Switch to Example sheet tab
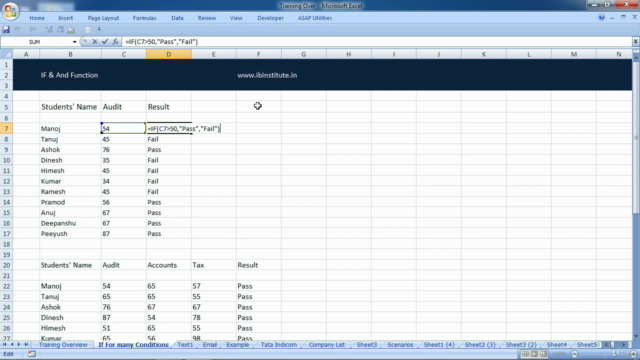The width and height of the screenshot is (640, 360). tap(238, 345)
